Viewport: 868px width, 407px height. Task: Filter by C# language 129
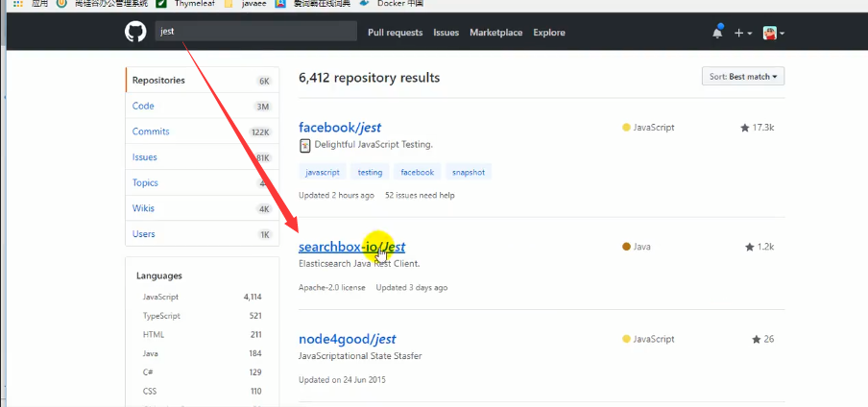(x=202, y=372)
